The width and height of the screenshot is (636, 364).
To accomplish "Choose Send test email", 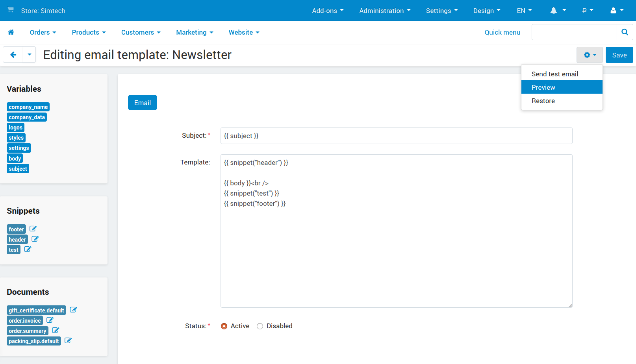I will (x=562, y=74).
